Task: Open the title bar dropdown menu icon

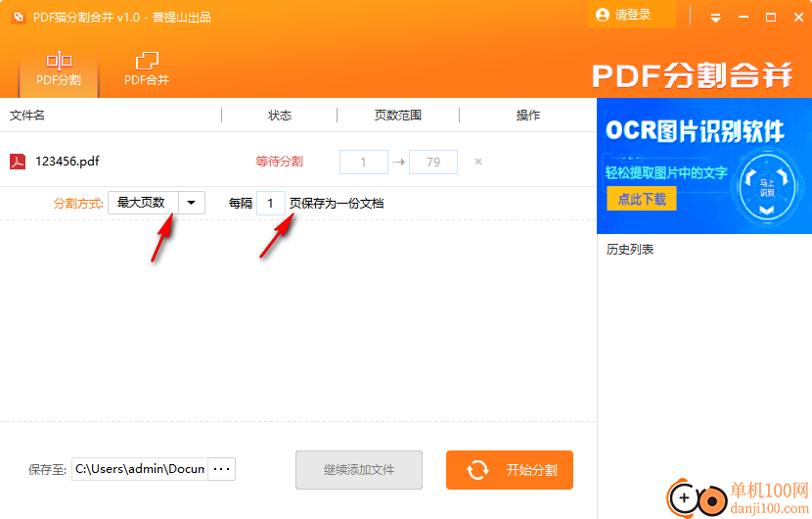Action: [x=716, y=19]
